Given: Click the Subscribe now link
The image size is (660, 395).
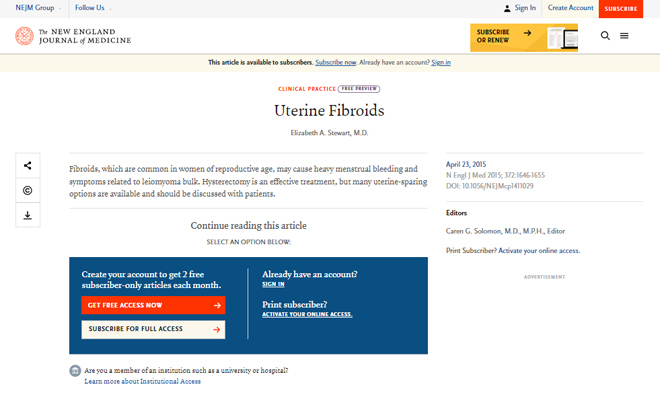Looking at the screenshot, I should [x=335, y=62].
